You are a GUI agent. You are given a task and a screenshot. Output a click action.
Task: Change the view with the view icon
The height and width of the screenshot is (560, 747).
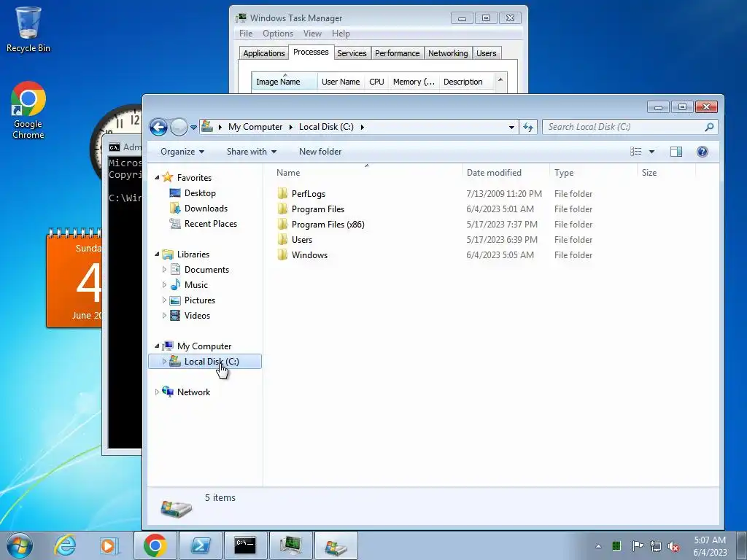[635, 152]
